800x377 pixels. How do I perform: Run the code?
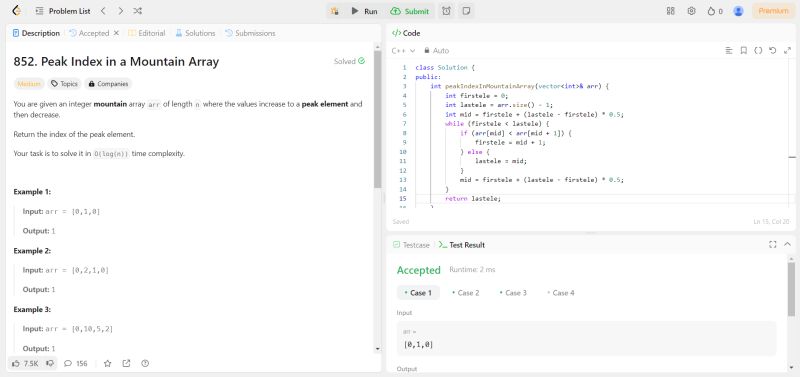pos(364,11)
